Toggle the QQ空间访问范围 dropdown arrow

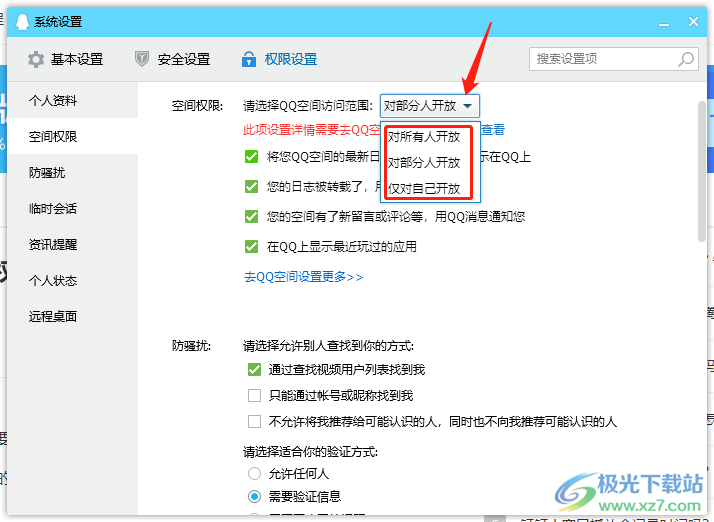point(468,106)
